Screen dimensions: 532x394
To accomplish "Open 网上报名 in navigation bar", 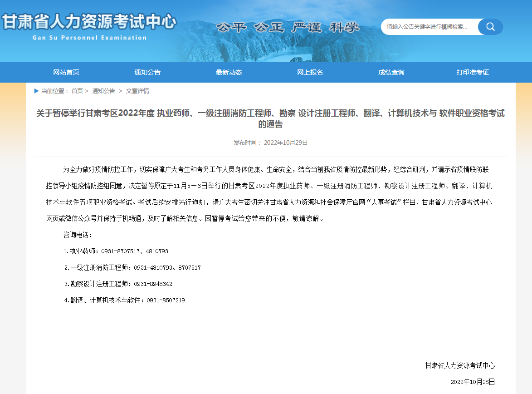I will pyautogui.click(x=310, y=72).
